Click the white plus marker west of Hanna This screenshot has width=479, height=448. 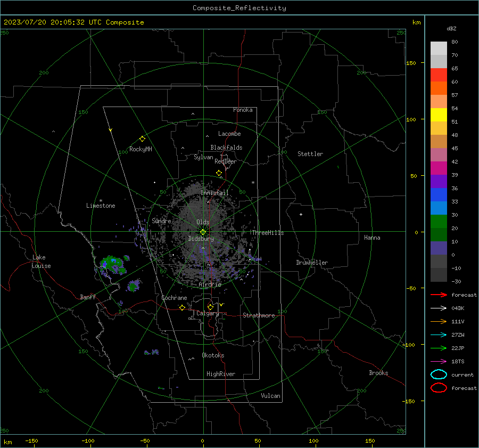[301, 214]
